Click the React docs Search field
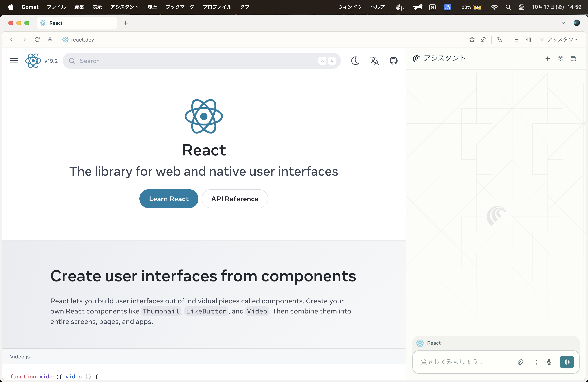Screen dimensions: 588x382 pos(198,61)
